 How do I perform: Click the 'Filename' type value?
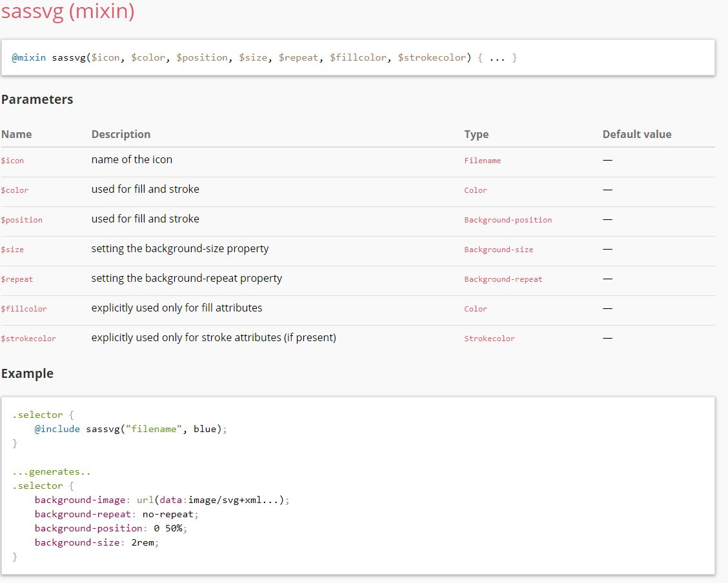[483, 161]
